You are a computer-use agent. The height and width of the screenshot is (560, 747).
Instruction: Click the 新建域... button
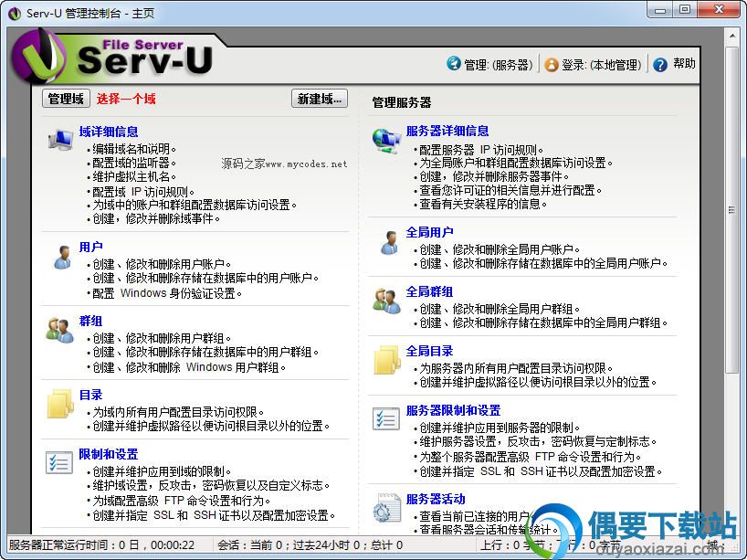coord(320,99)
